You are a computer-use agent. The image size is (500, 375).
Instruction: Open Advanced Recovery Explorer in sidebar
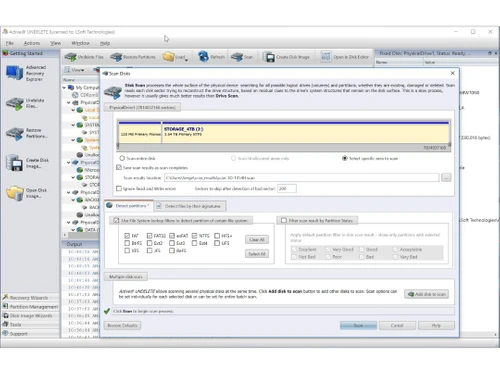(x=26, y=73)
